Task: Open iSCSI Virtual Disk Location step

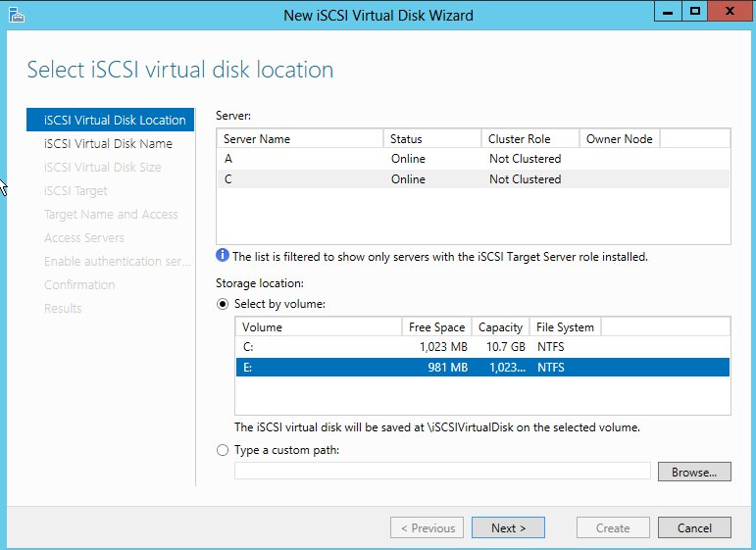Action: tap(114, 121)
